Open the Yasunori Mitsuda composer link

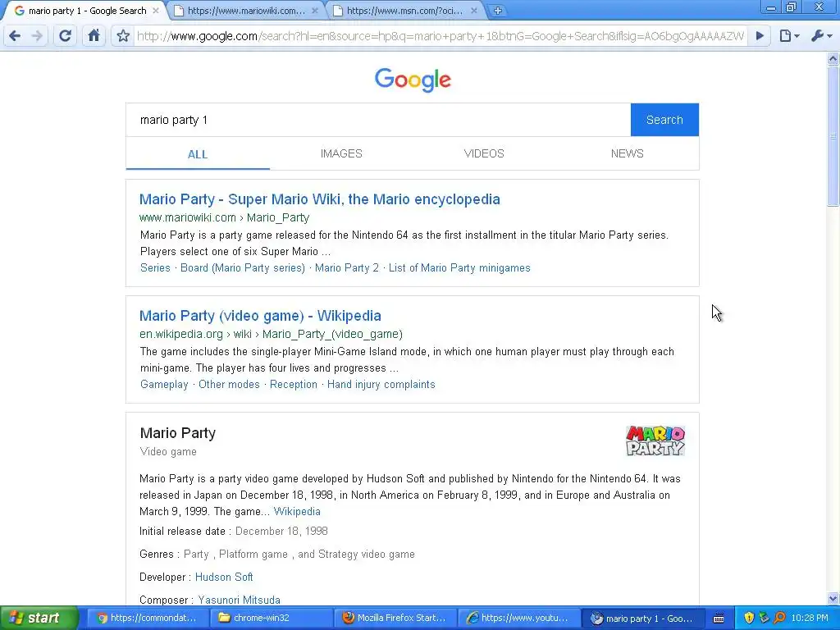click(239, 600)
